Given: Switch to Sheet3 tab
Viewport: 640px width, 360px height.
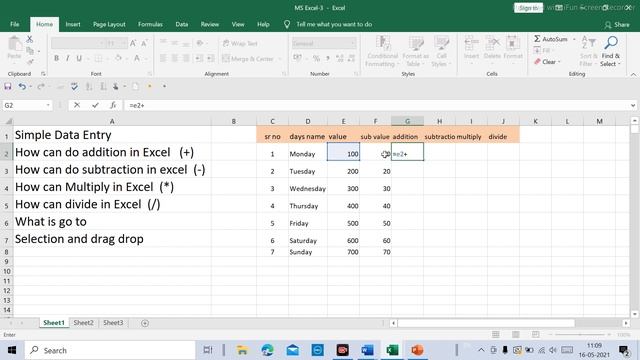Looking at the screenshot, I should click(113, 323).
